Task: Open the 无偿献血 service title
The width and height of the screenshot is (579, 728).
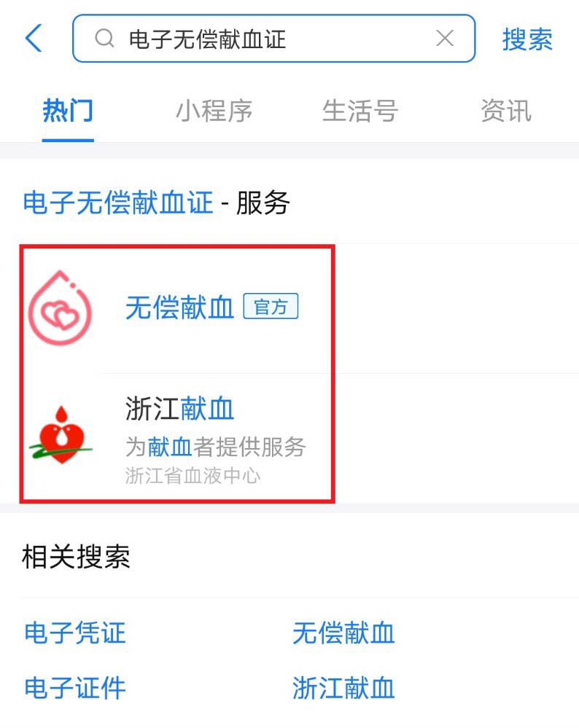Action: point(179,308)
